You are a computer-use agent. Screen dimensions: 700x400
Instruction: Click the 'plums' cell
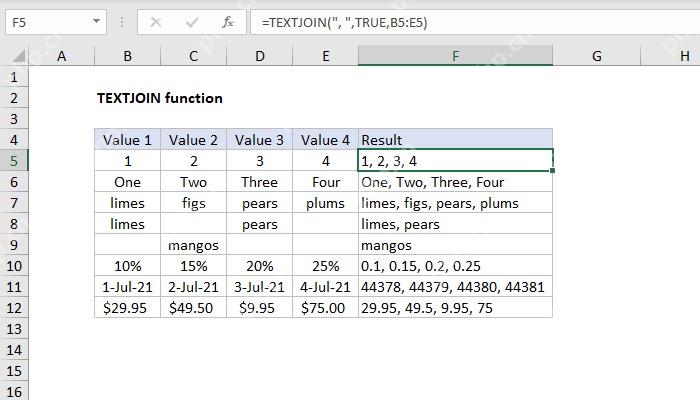coord(325,203)
